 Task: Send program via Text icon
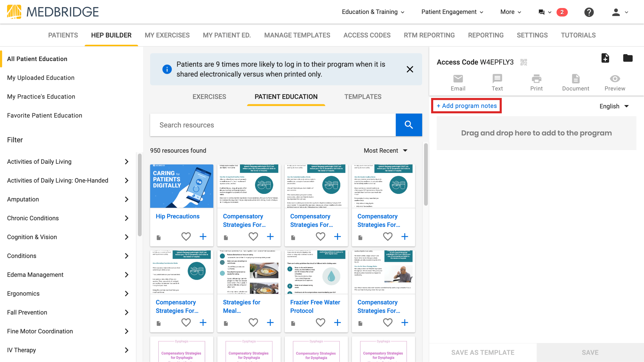pos(497,83)
